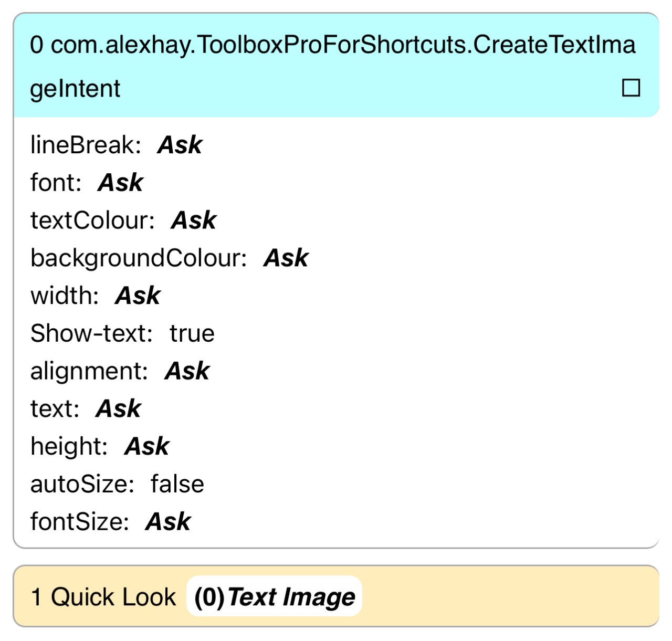Viewport: 672px width, 641px height.
Task: Click the Ask value of the text parameter
Action: click(119, 409)
